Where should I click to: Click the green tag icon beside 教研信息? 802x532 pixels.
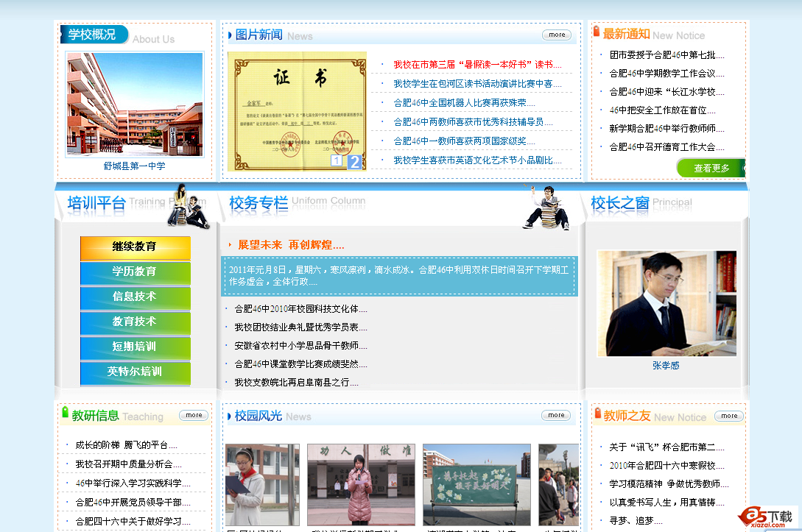pos(65,413)
